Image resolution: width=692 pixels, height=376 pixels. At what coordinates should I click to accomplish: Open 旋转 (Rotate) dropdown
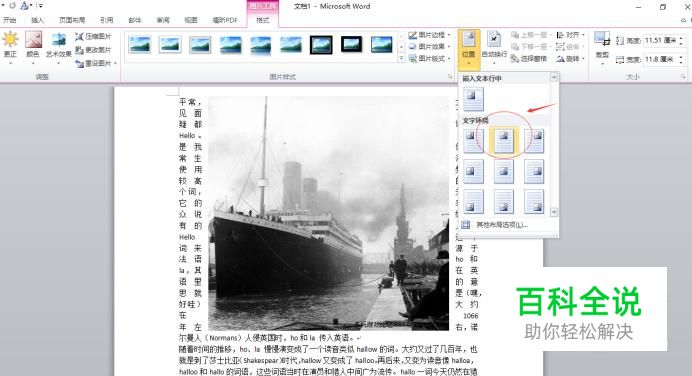tap(570, 58)
